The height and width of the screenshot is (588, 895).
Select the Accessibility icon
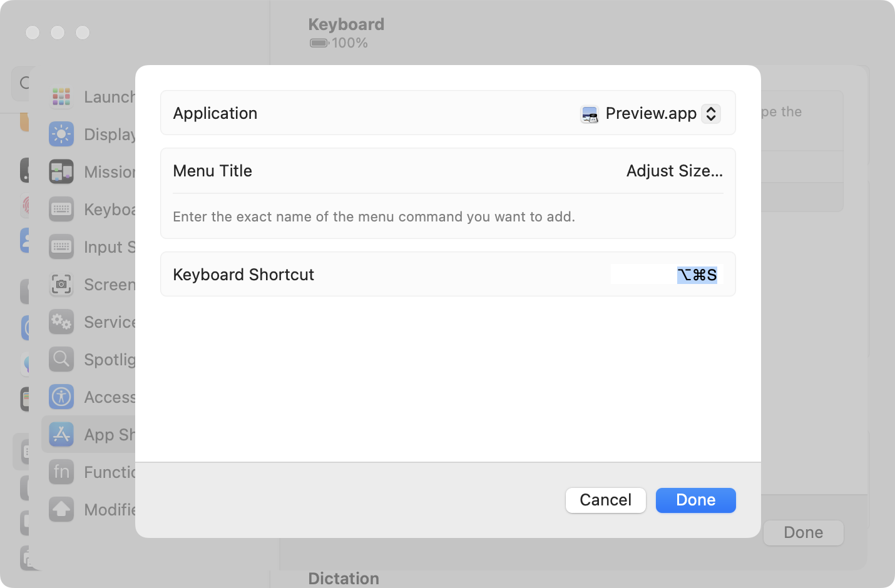(61, 397)
